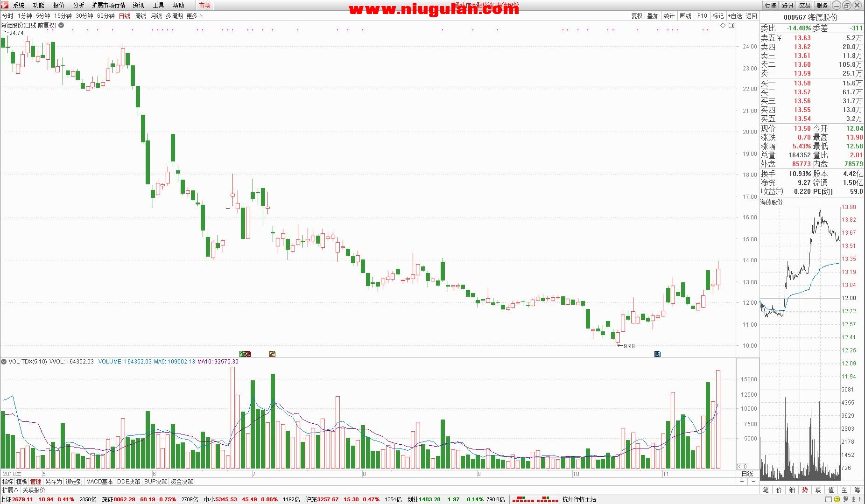Click the plus zoom button below chart

pyautogui.click(x=742, y=482)
